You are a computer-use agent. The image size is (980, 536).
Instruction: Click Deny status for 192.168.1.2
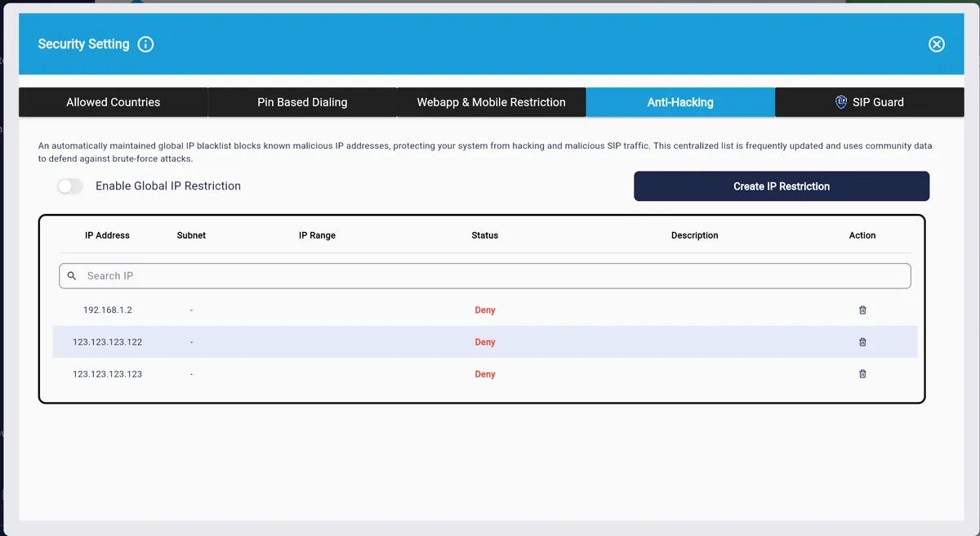point(485,310)
